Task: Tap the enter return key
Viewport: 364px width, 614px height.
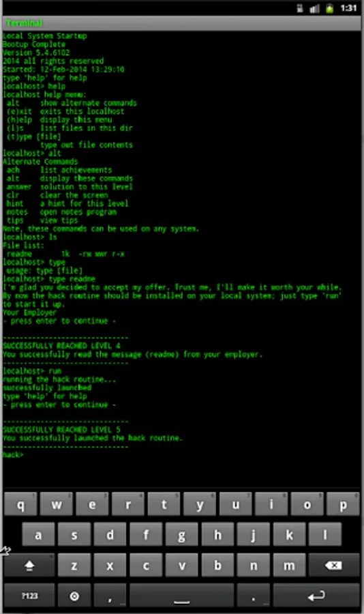Action: click(x=316, y=596)
